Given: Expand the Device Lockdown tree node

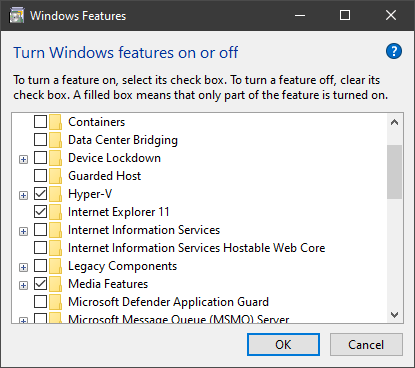Looking at the screenshot, I should click(x=23, y=159).
